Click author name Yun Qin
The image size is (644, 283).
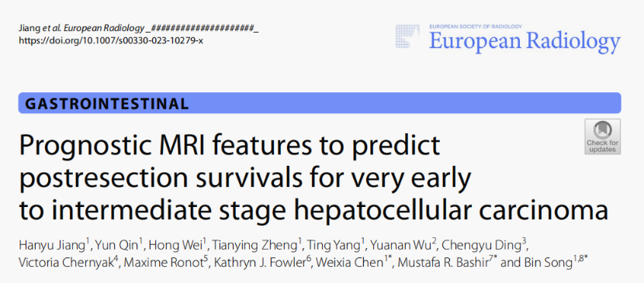pyautogui.click(x=116, y=245)
